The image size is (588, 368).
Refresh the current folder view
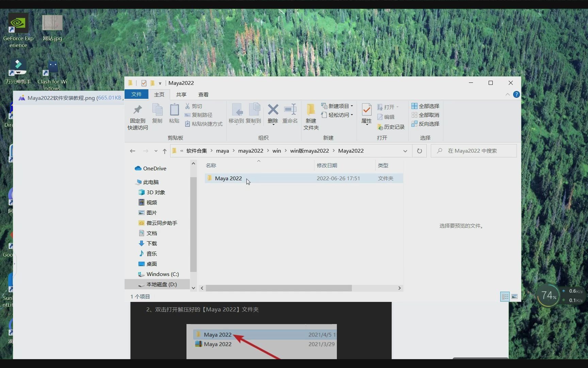coord(420,151)
